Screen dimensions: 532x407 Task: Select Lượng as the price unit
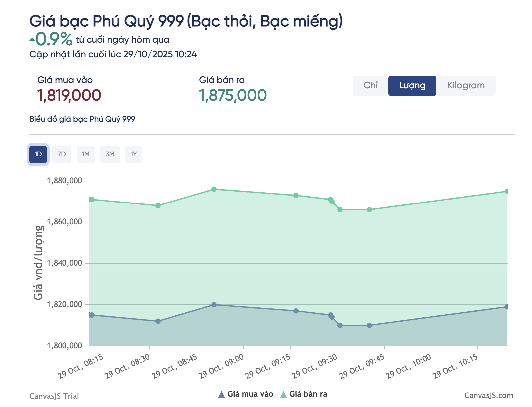(412, 85)
